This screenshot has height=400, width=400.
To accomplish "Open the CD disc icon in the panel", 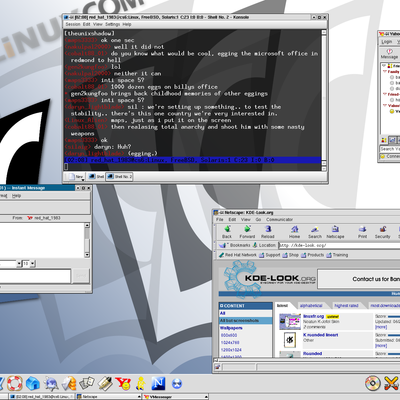I will [372, 384].
